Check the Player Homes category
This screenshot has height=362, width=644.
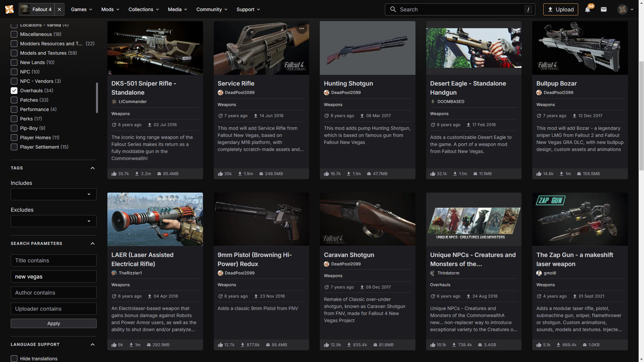click(14, 138)
